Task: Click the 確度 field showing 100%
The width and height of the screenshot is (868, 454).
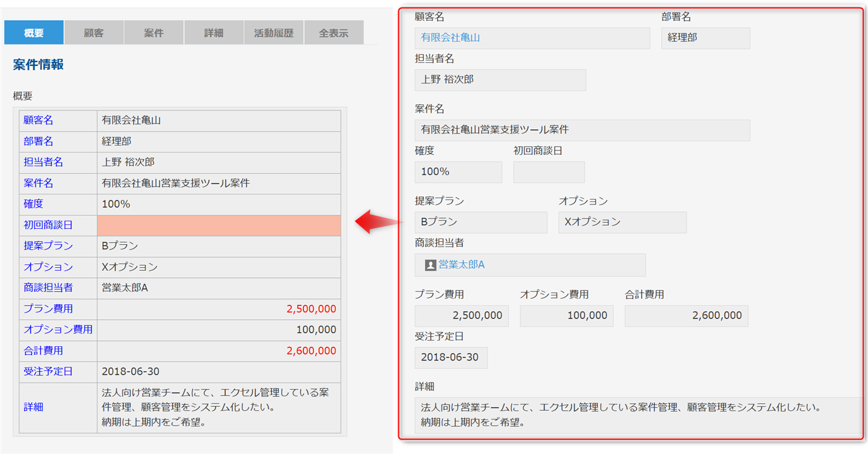Action: coord(458,172)
